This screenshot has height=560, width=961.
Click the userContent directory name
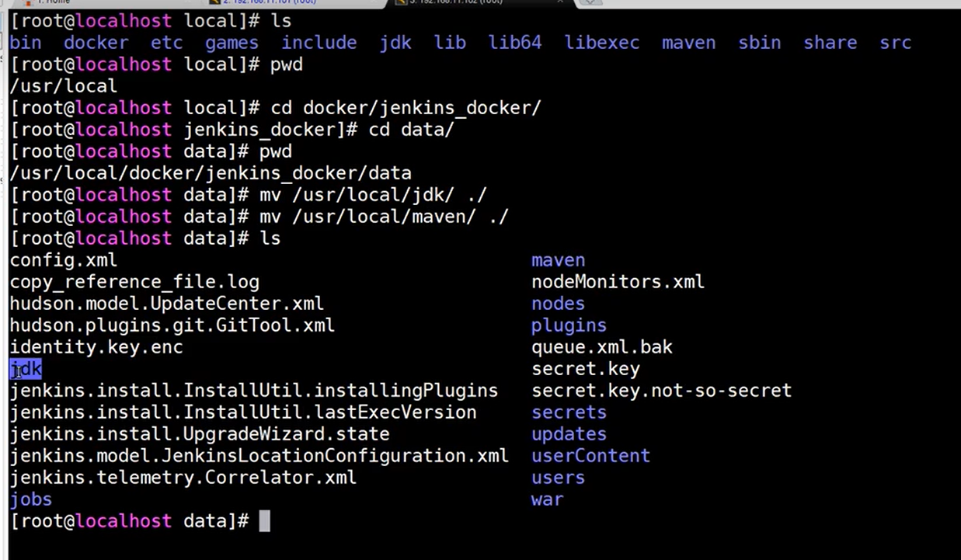(591, 456)
